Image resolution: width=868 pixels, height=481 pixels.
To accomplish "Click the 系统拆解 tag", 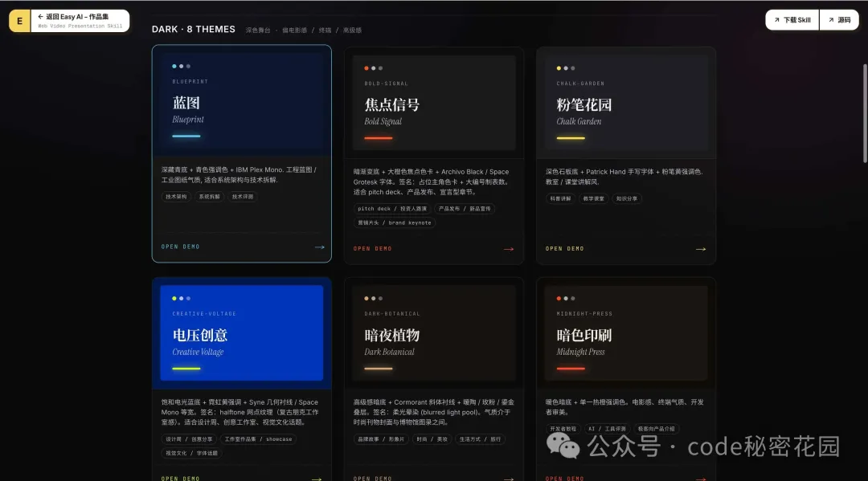I will (209, 197).
